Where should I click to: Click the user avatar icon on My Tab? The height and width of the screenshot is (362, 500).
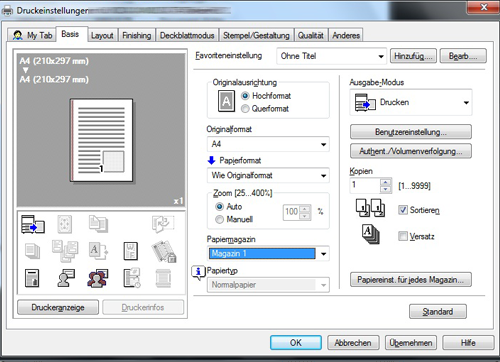click(x=18, y=35)
